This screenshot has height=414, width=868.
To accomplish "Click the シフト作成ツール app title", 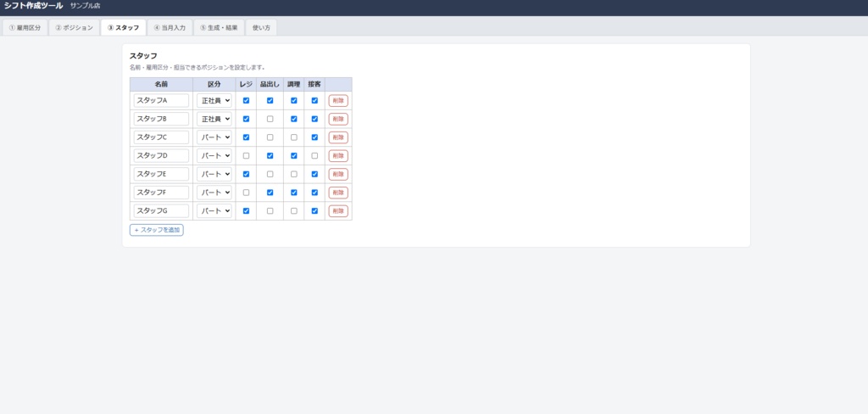I will pos(33,6).
